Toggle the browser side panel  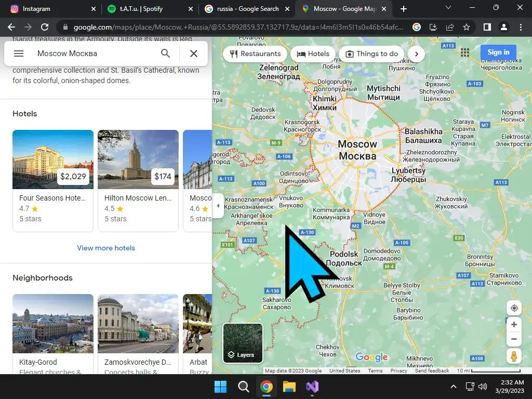(x=487, y=27)
